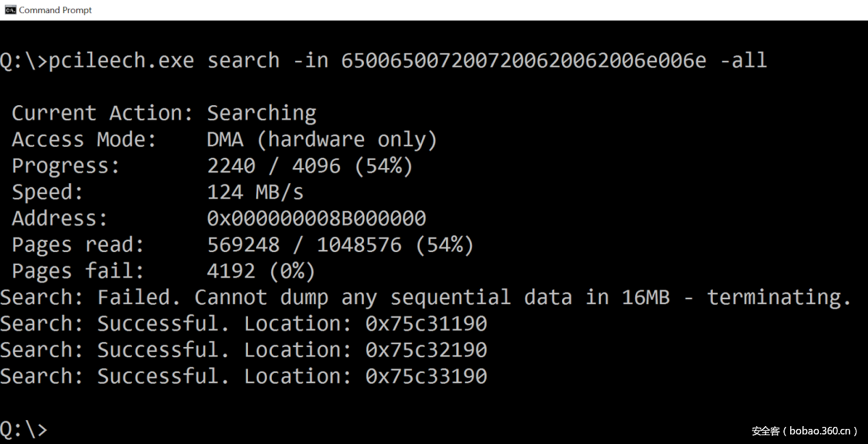The image size is (868, 444).
Task: Click the Search: Failed message line
Action: [426, 298]
